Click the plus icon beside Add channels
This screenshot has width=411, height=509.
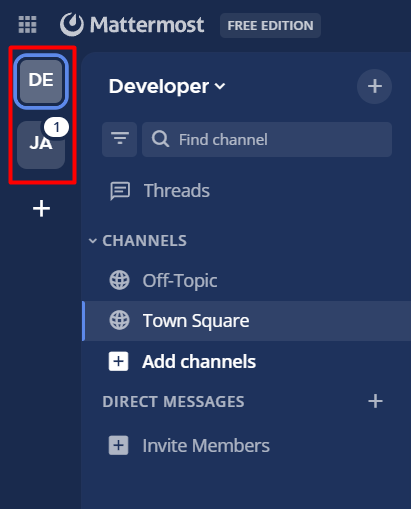point(119,361)
